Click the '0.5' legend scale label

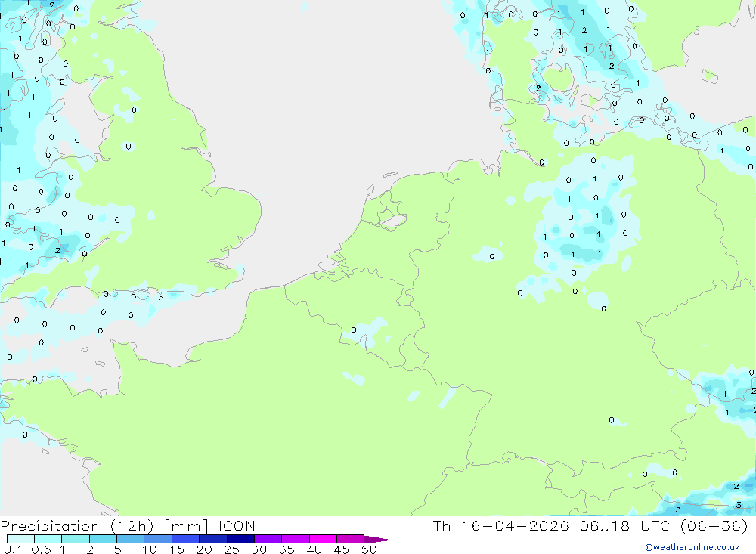coord(41,549)
